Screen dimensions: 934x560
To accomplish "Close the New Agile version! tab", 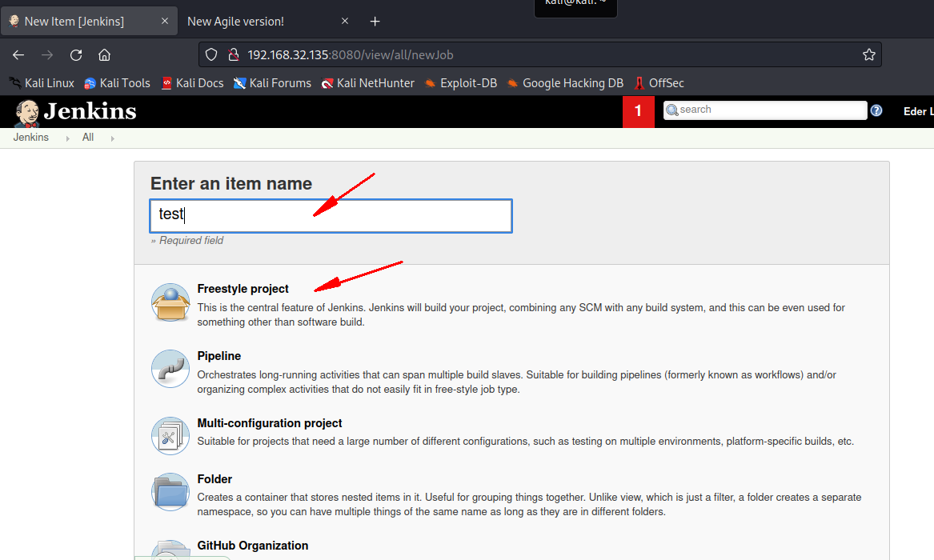I will coord(345,22).
